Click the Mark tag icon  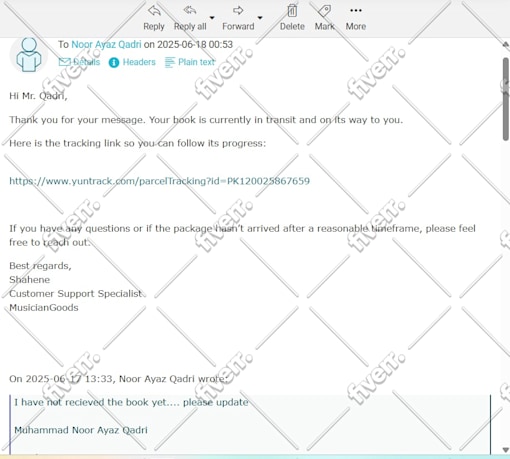(x=324, y=11)
